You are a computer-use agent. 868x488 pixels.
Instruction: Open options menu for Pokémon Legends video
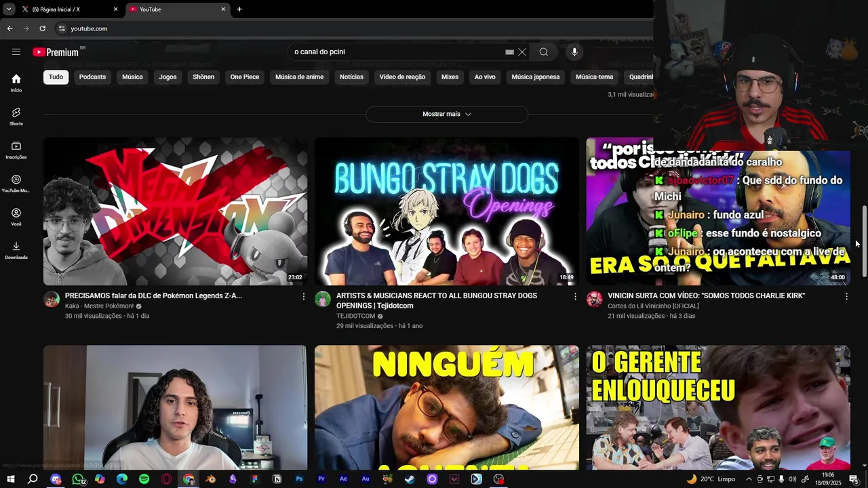(303, 296)
